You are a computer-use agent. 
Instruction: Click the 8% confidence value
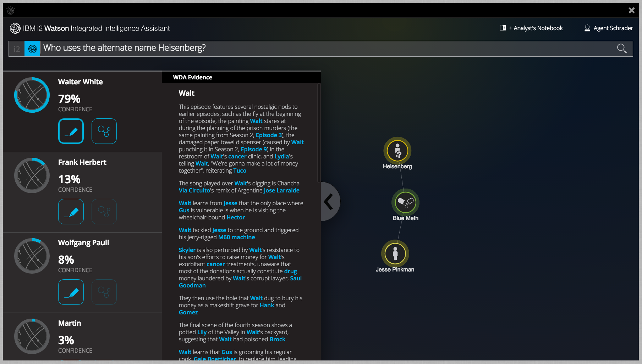point(66,260)
